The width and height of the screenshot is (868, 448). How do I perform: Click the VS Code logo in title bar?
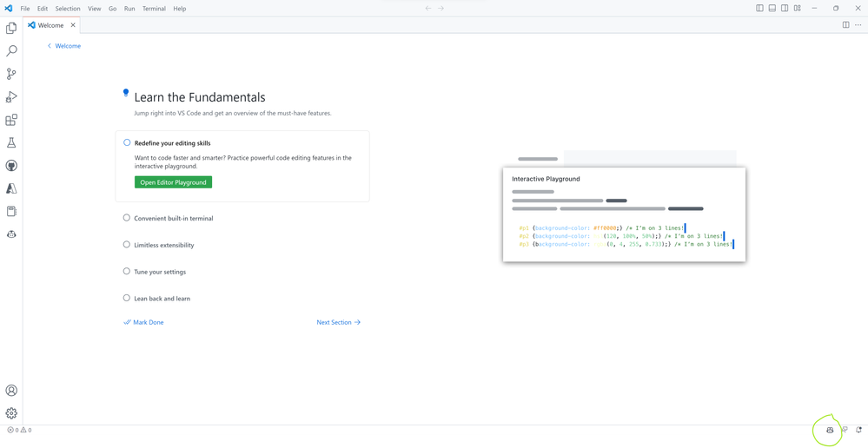pos(9,9)
